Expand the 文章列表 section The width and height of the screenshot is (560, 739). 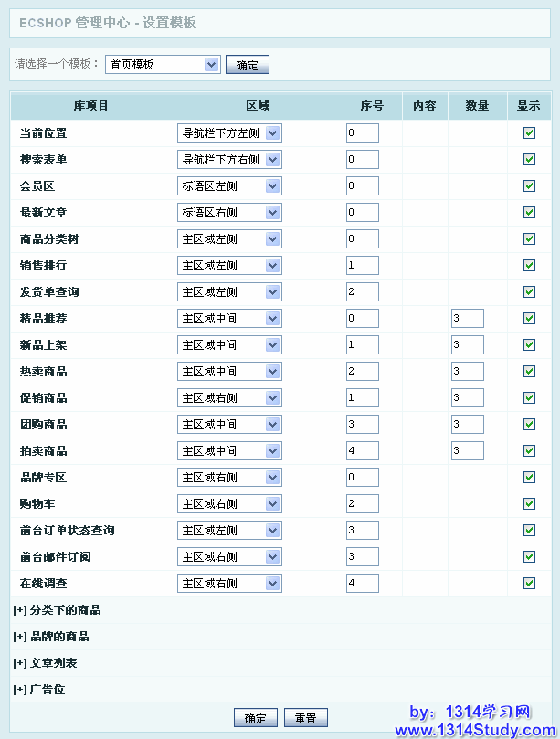tap(45, 663)
